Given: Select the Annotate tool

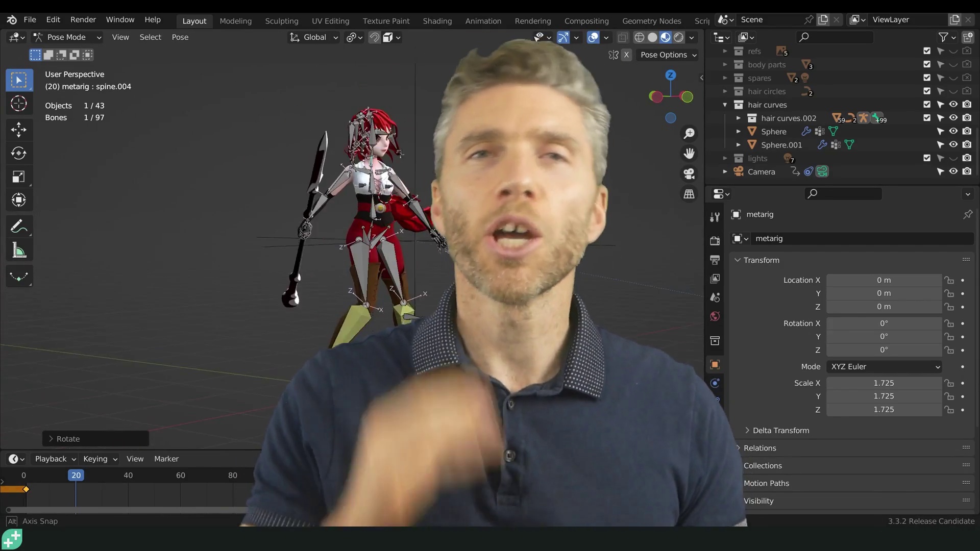Looking at the screenshot, I should coord(19,226).
